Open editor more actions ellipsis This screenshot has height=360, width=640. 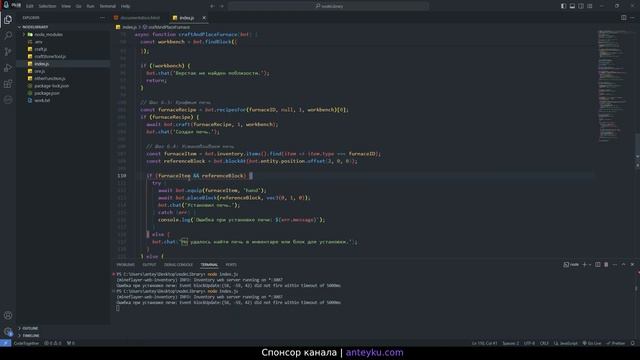(632, 18)
